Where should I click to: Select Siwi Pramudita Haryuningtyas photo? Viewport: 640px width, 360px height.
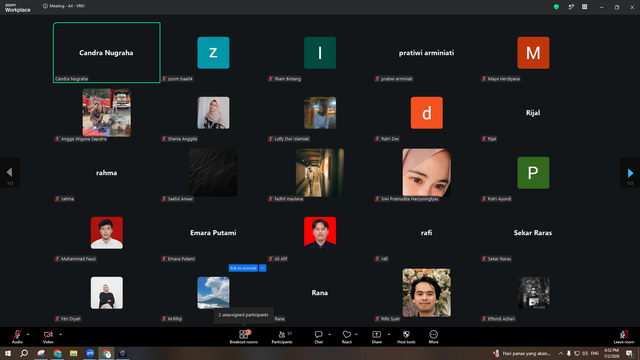pos(427,172)
